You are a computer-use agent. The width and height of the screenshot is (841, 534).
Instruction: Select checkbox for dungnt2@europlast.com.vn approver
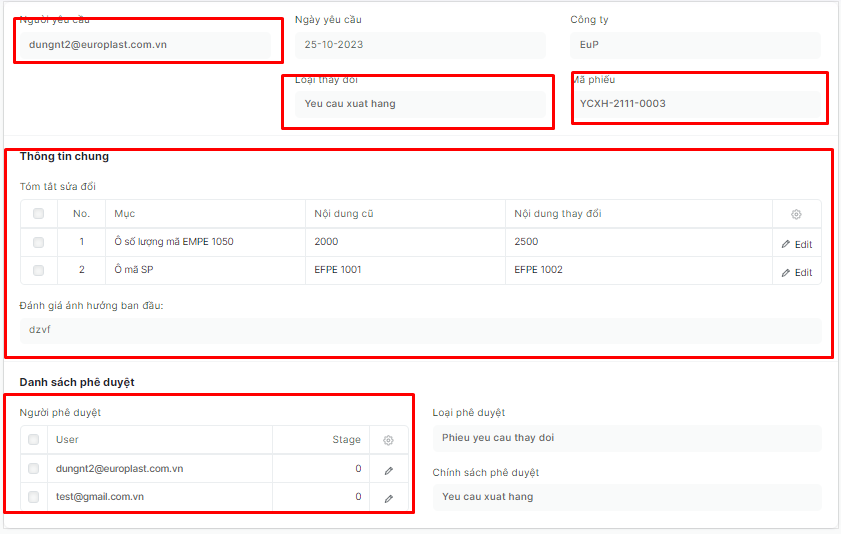(34, 468)
